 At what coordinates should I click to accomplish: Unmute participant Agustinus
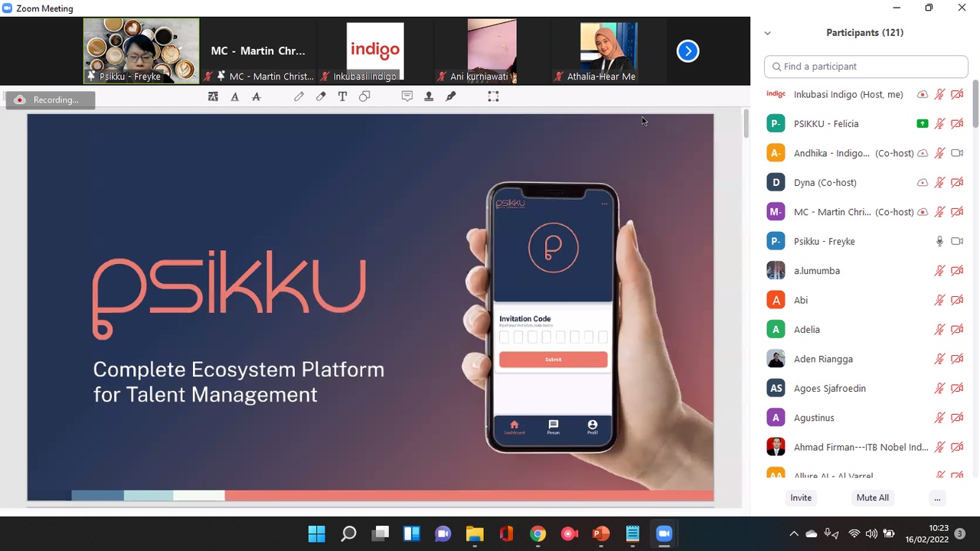click(x=939, y=418)
